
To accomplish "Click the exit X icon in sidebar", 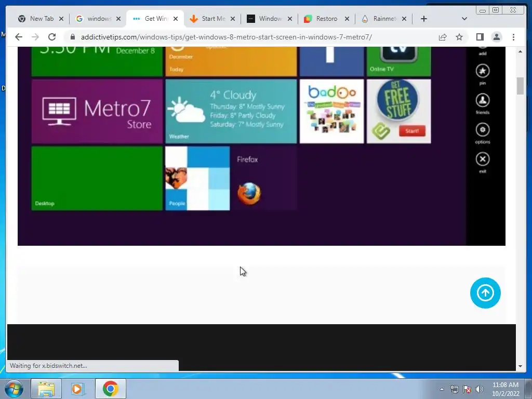I will click(483, 159).
